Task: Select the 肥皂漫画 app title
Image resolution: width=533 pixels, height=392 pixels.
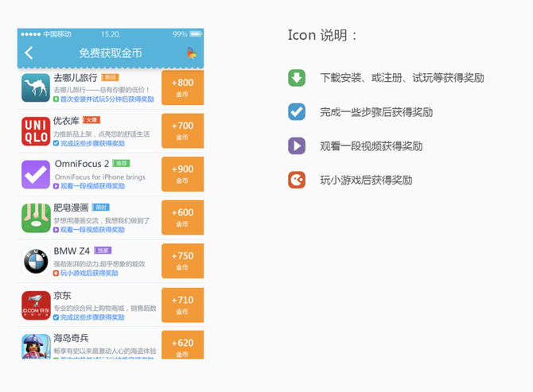Action: (x=71, y=208)
